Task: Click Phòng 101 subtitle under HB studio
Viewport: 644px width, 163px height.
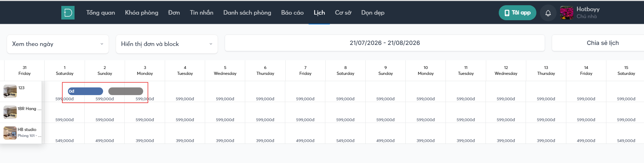Action: [x=29, y=136]
